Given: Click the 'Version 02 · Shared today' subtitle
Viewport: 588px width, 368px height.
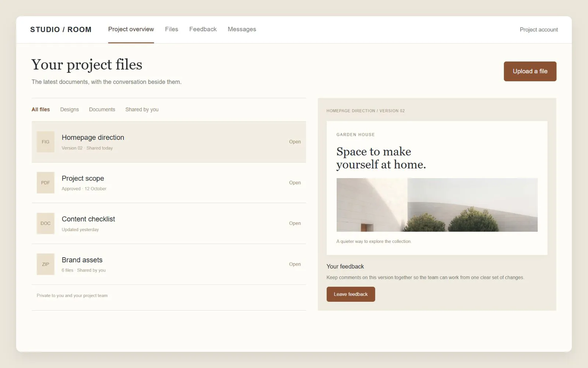Looking at the screenshot, I should coord(87,148).
